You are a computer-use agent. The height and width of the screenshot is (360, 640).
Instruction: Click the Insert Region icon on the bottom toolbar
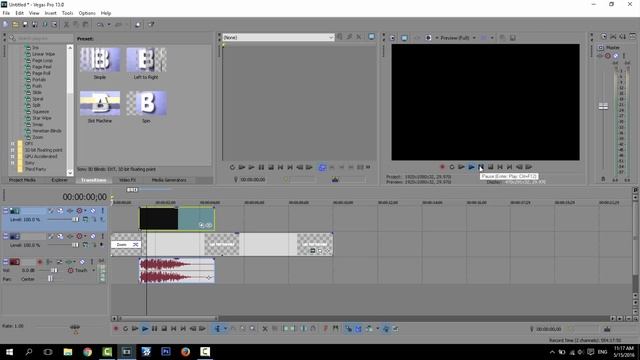(335, 329)
